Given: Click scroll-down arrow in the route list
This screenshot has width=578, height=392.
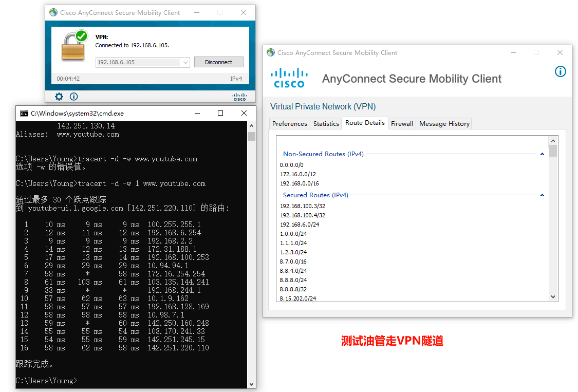Looking at the screenshot, I should (x=553, y=297).
